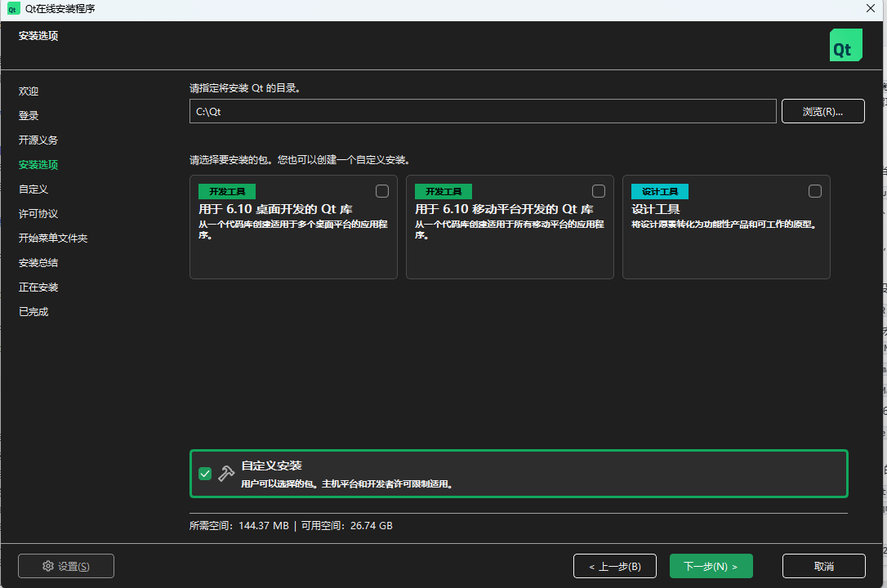Go back with 上一步(B) button

[x=614, y=566]
